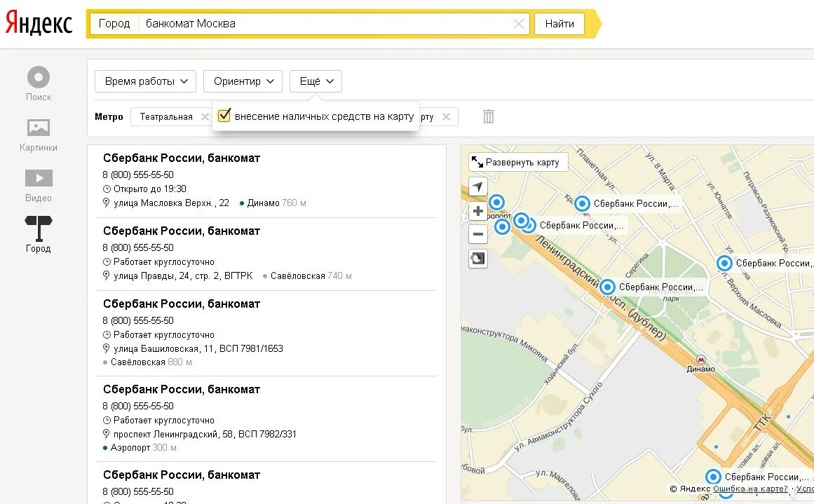Click the map locate-me arrow icon

[x=477, y=187]
